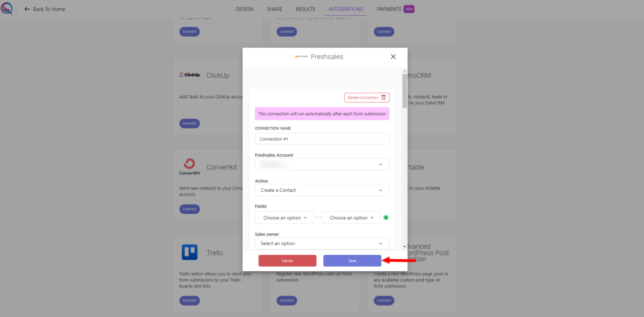Close the Freshsales dialog with X
The image size is (644, 317).
[x=393, y=57]
